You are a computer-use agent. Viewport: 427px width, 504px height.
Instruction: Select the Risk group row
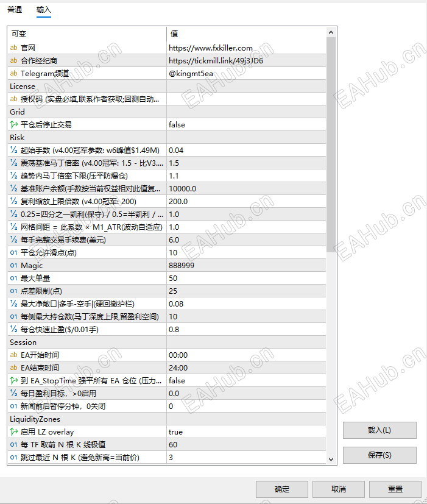[x=167, y=138]
